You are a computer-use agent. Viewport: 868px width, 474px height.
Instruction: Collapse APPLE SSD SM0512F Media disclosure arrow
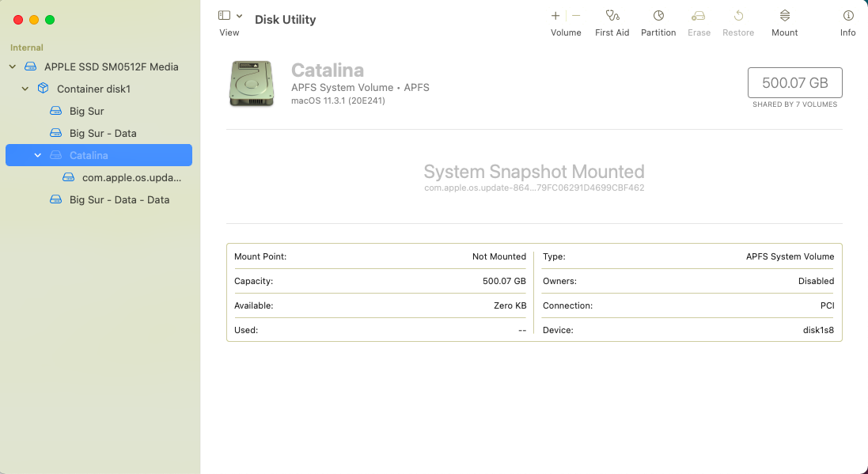point(12,67)
